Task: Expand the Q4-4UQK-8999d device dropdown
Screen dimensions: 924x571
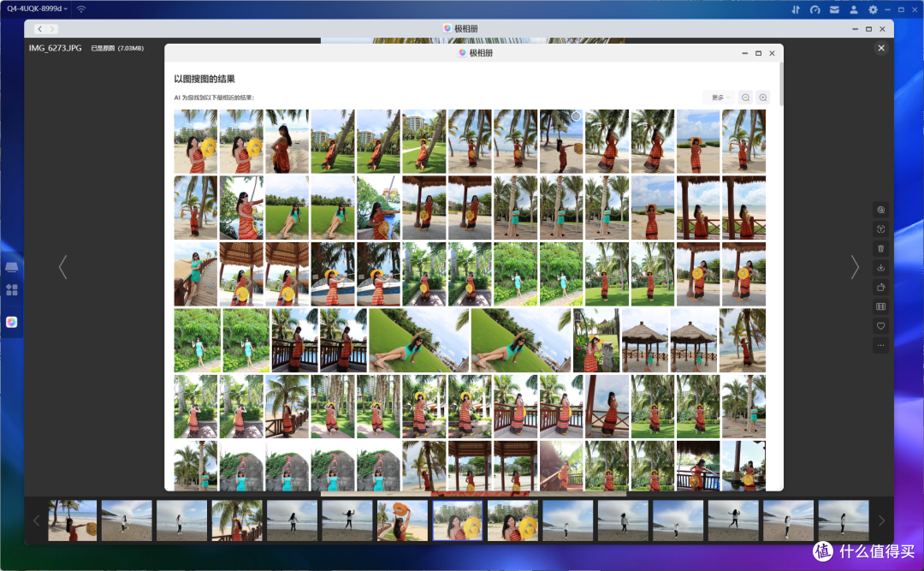Action: [x=37, y=9]
